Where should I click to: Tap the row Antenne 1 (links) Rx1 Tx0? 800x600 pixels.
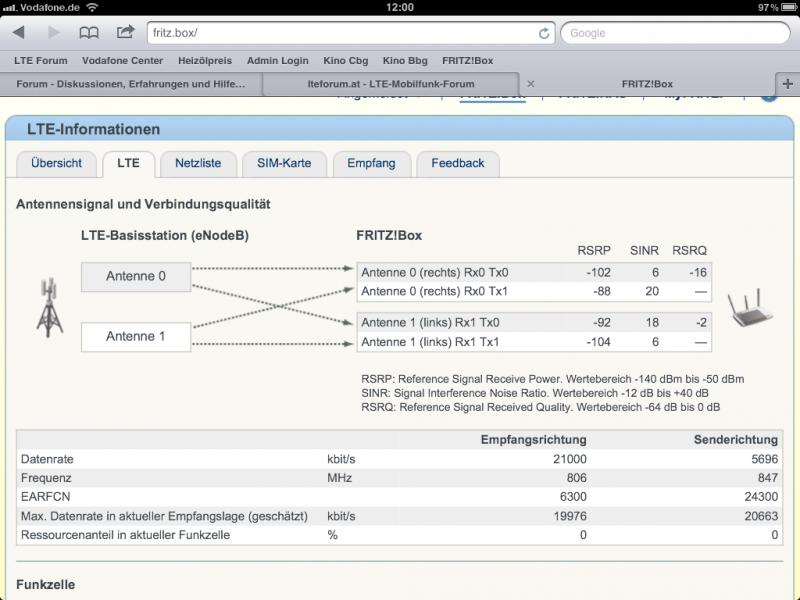pyautogui.click(x=534, y=322)
